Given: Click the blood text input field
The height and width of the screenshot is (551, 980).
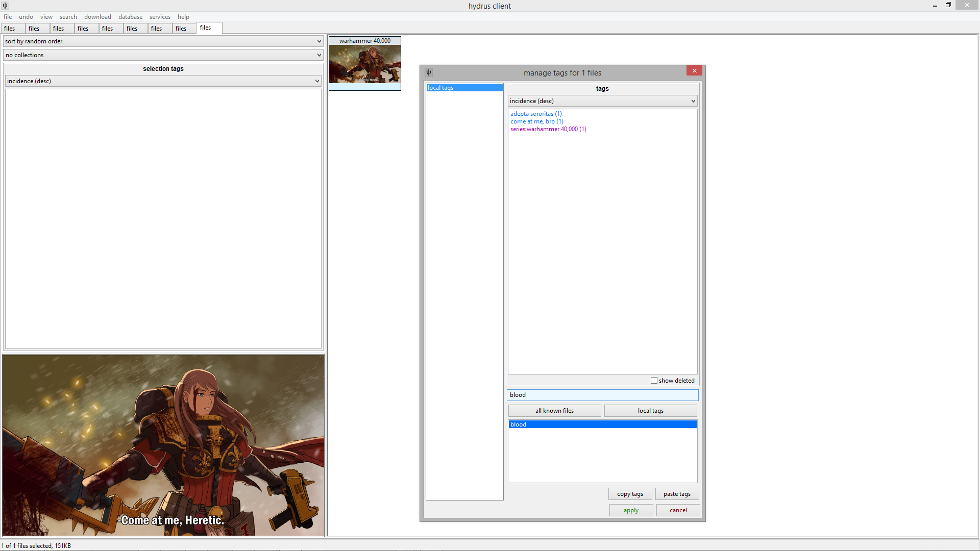Looking at the screenshot, I should (602, 394).
